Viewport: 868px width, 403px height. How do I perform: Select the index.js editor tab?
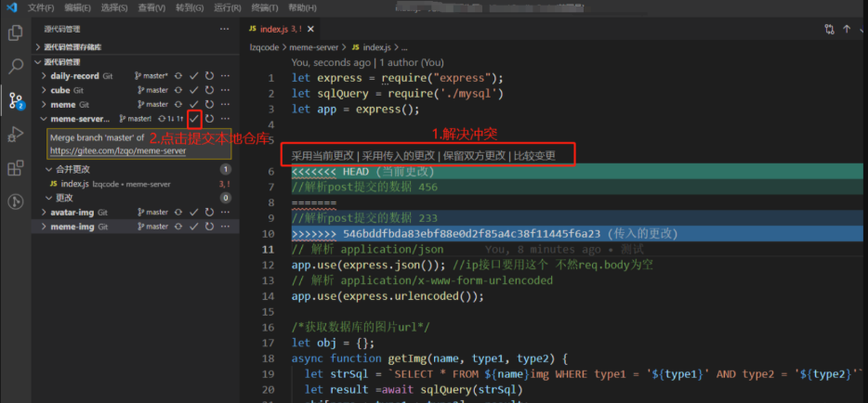[280, 30]
